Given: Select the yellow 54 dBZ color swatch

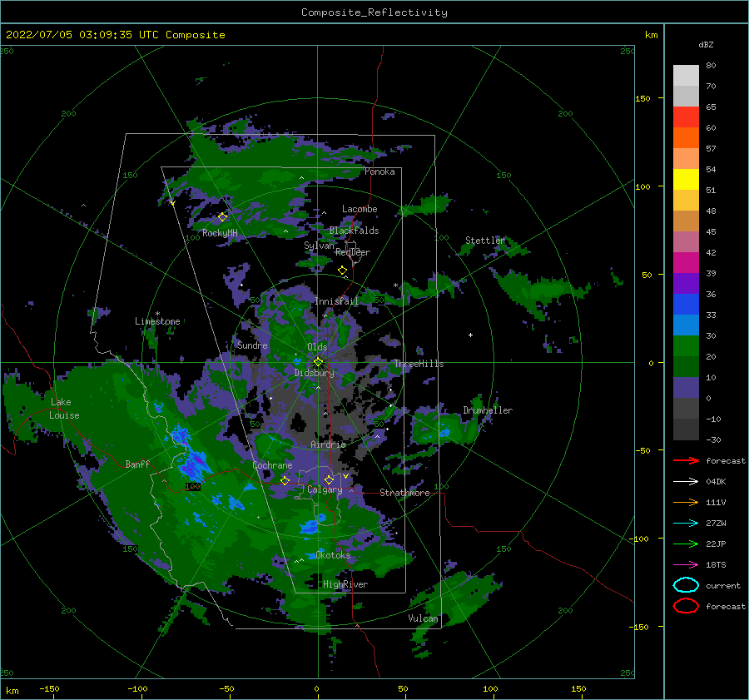Looking at the screenshot, I should click(686, 179).
